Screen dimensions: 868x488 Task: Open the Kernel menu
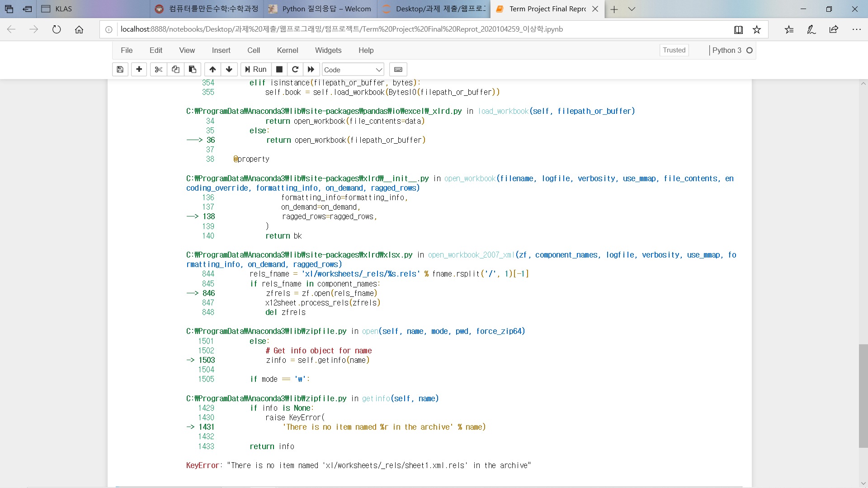point(288,50)
